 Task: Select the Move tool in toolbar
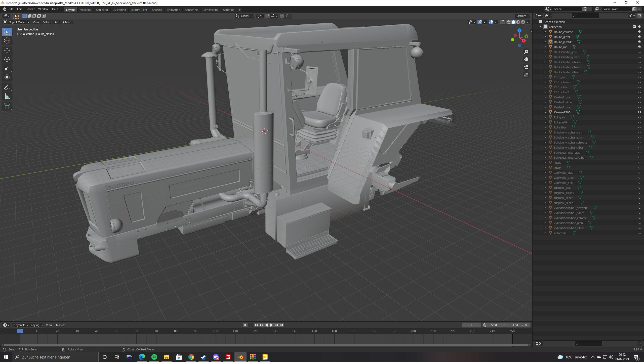pyautogui.click(x=7, y=51)
